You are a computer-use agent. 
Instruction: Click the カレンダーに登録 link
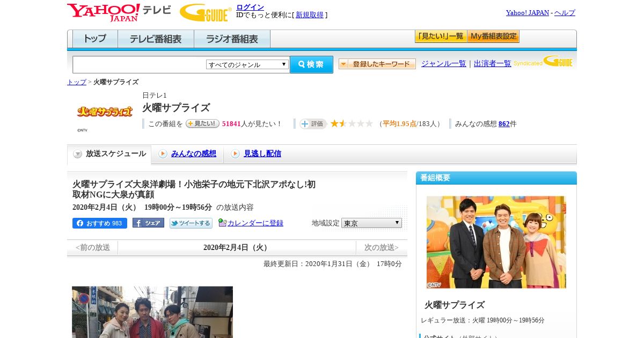point(255,223)
